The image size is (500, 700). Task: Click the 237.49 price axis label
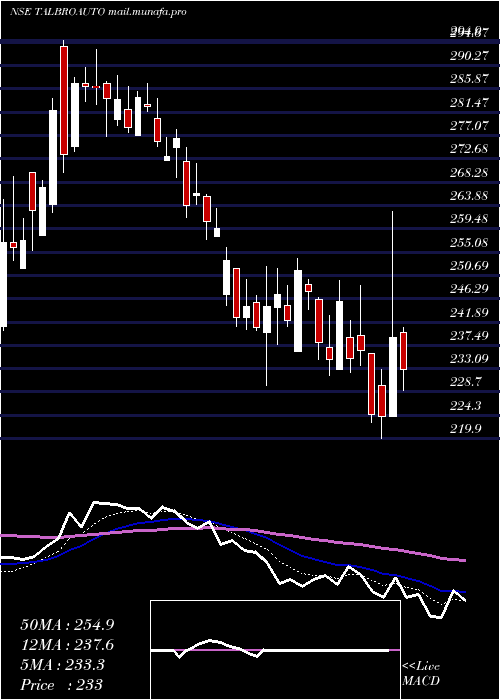pos(469,335)
